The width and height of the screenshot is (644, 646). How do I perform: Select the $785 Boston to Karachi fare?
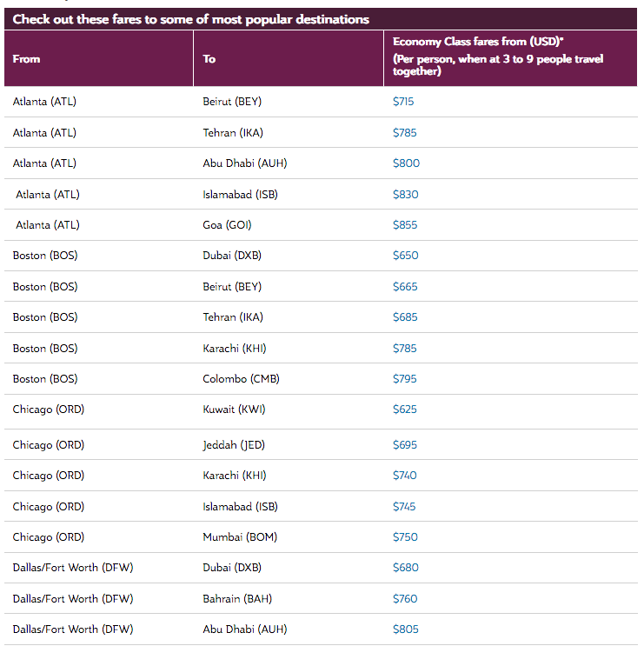click(x=404, y=349)
